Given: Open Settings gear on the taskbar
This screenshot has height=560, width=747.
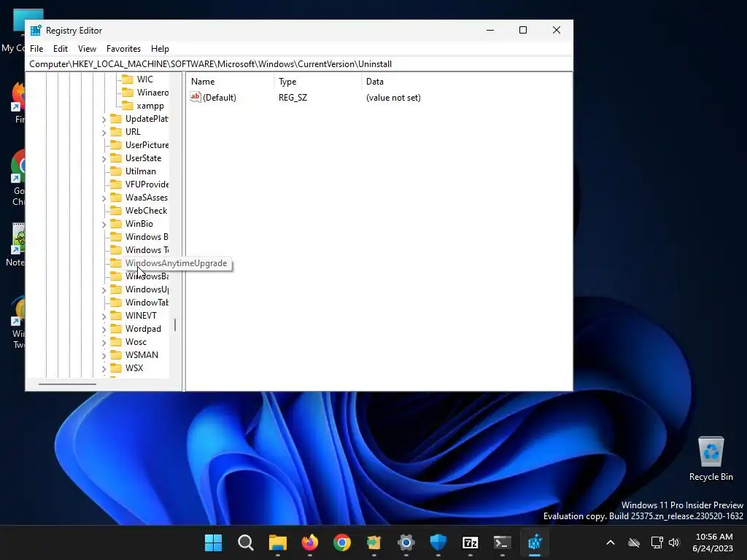Looking at the screenshot, I should click(406, 542).
